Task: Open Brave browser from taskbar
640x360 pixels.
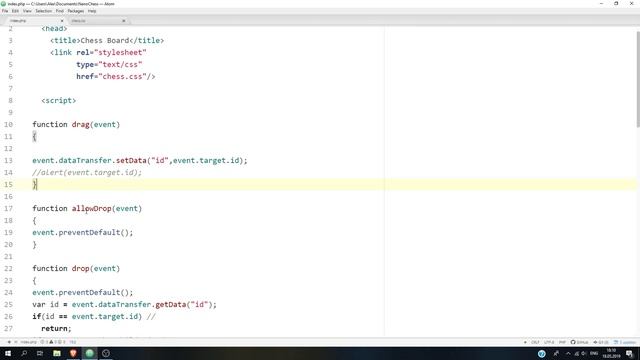Action: [73, 353]
